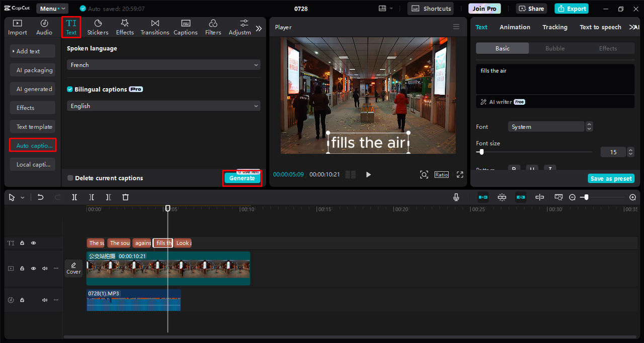
Task: Expand more top toolbar tabs chevron
Action: pos(259,28)
